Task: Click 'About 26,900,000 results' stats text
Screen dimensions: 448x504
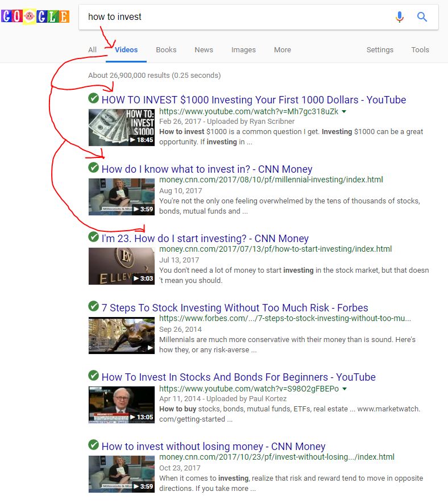Action: tap(155, 75)
